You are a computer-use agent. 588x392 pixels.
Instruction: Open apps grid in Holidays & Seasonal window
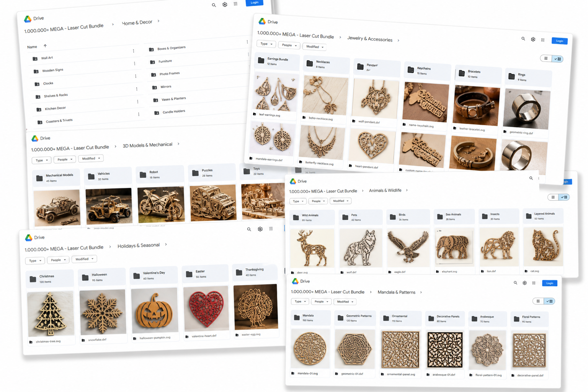point(271,229)
